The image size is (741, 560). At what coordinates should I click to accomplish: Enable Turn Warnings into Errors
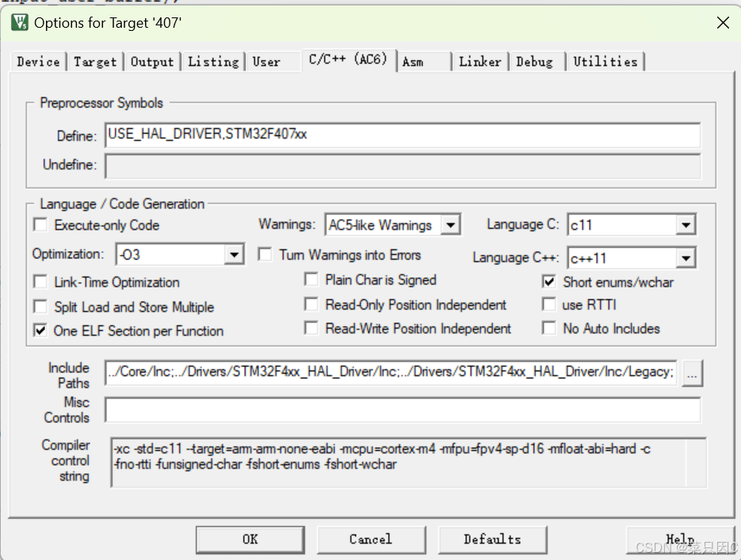(265, 255)
